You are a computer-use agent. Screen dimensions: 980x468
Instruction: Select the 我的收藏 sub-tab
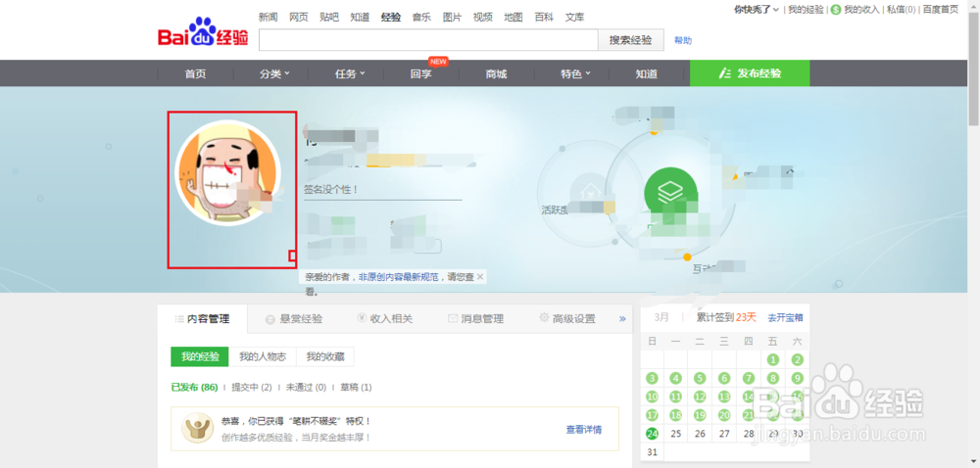tap(325, 357)
